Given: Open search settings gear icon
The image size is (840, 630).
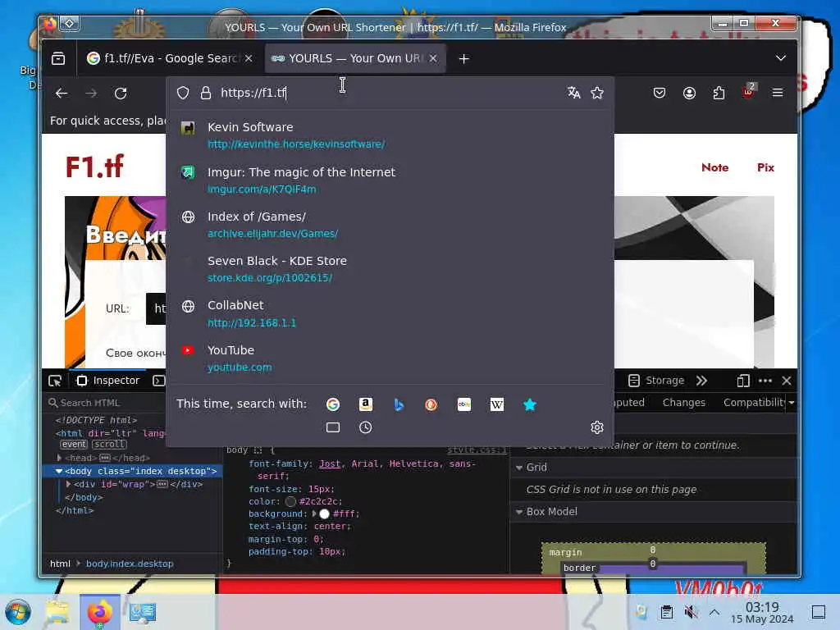Looking at the screenshot, I should [x=597, y=427].
